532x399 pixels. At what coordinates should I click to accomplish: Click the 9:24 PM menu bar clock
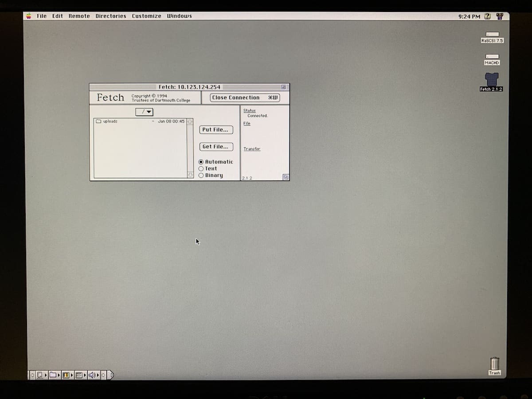coord(469,16)
